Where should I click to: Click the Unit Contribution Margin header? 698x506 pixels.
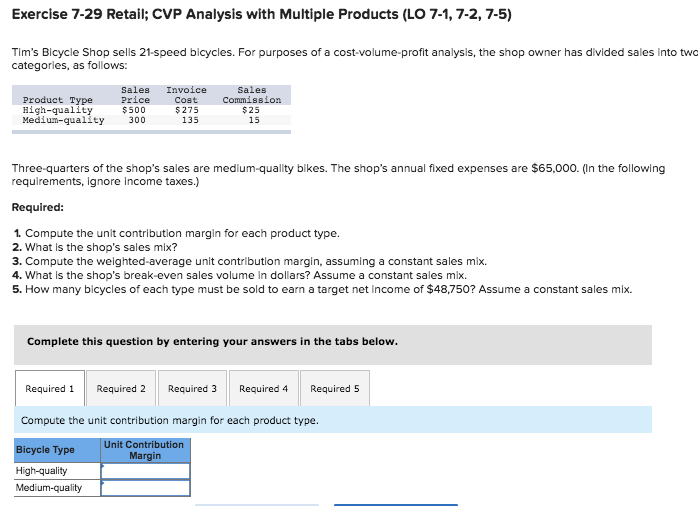click(x=146, y=450)
